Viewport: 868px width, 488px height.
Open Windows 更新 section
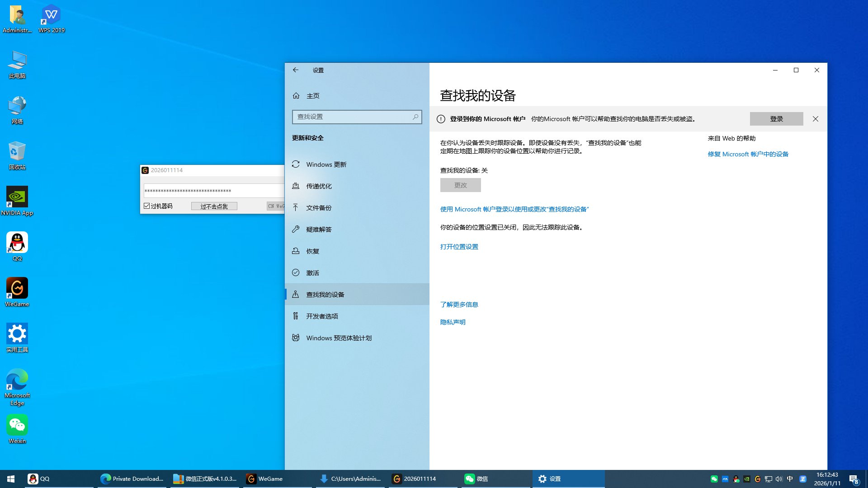pyautogui.click(x=326, y=164)
